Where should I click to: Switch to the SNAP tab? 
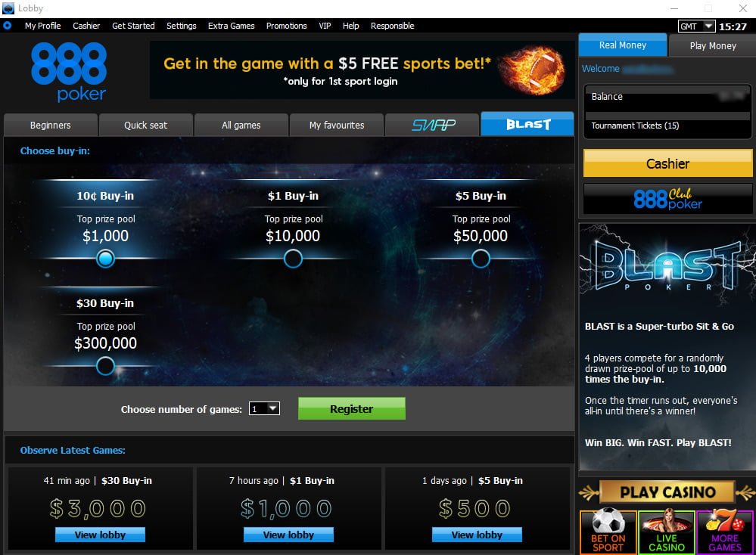coord(432,126)
